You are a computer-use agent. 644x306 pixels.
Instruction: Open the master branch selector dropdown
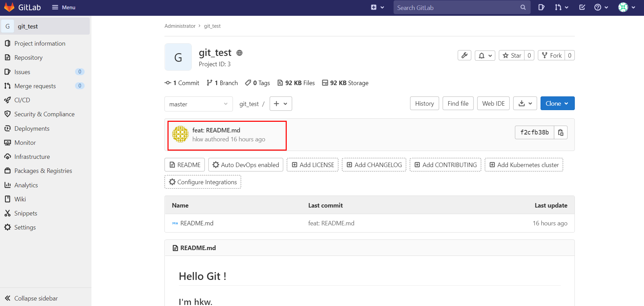click(x=199, y=104)
